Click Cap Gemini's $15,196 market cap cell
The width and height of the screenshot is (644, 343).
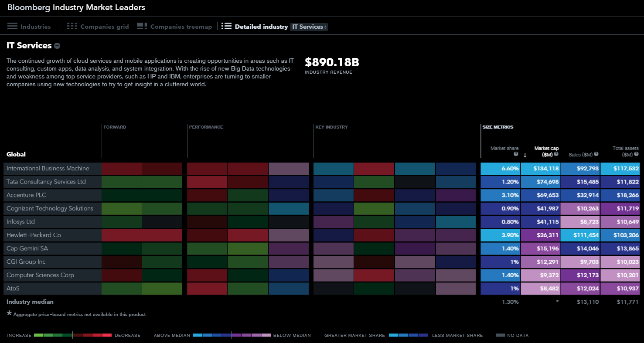540,248
